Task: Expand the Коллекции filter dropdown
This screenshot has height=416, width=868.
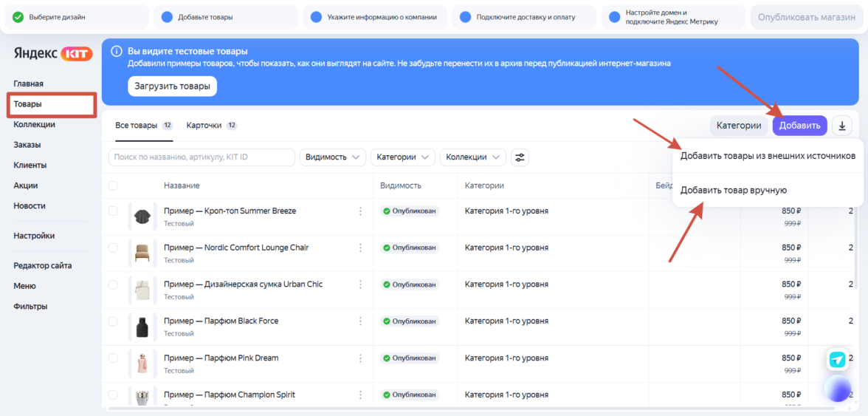Action: (x=473, y=157)
